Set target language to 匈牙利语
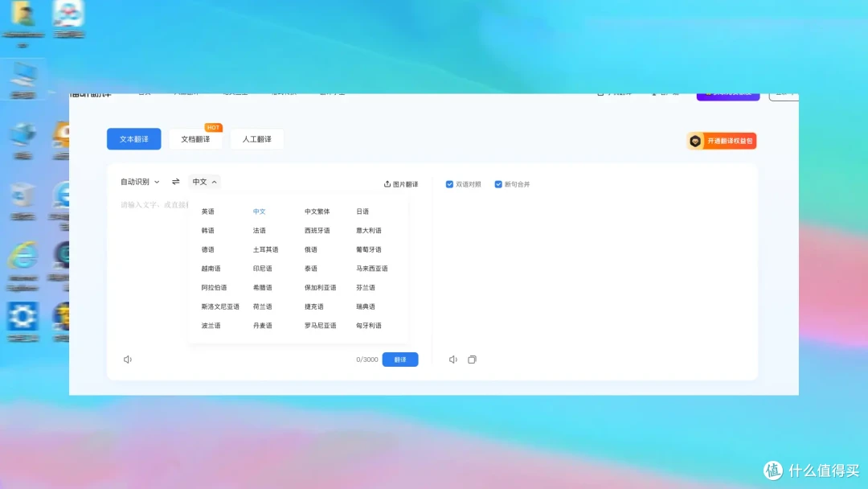Image resolution: width=868 pixels, height=489 pixels. pos(369,326)
